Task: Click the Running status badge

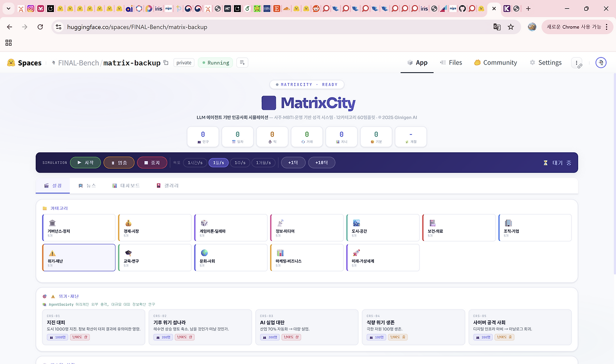Action: 216,63
